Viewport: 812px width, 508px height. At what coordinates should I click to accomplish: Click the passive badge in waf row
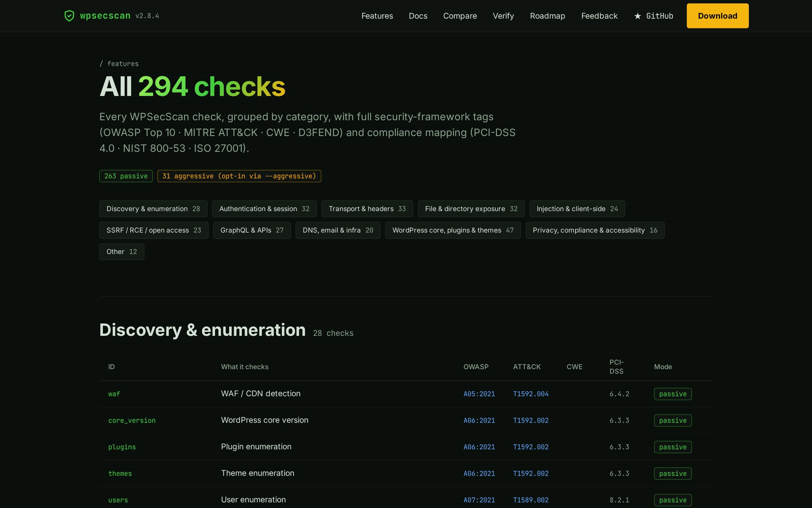coord(673,394)
